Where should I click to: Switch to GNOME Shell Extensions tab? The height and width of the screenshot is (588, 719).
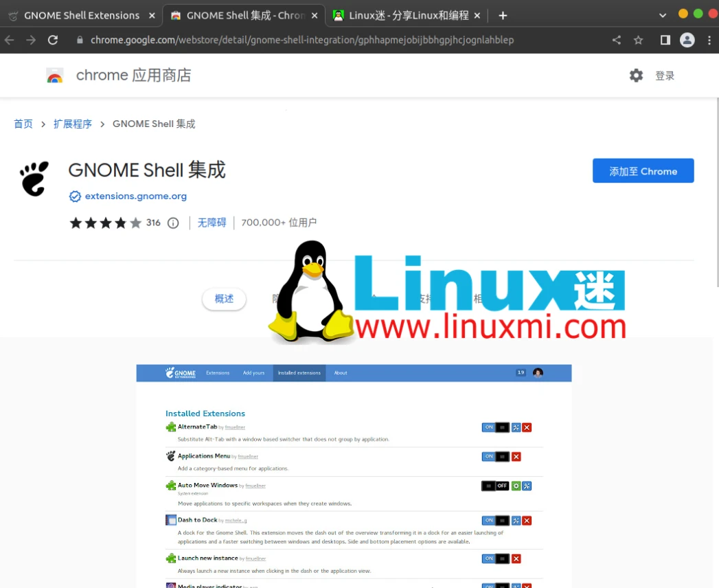[82, 16]
